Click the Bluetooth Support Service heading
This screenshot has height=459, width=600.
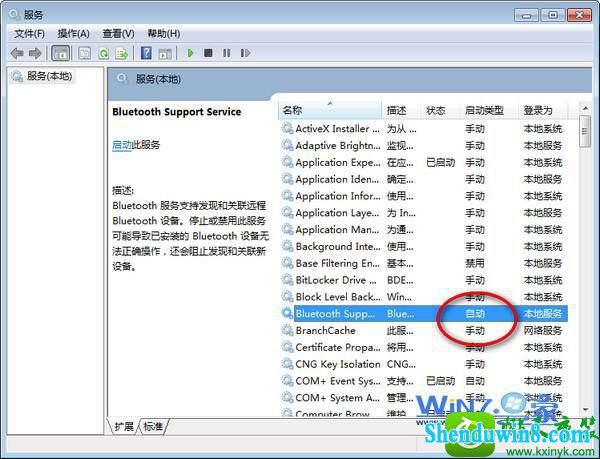coord(177,112)
